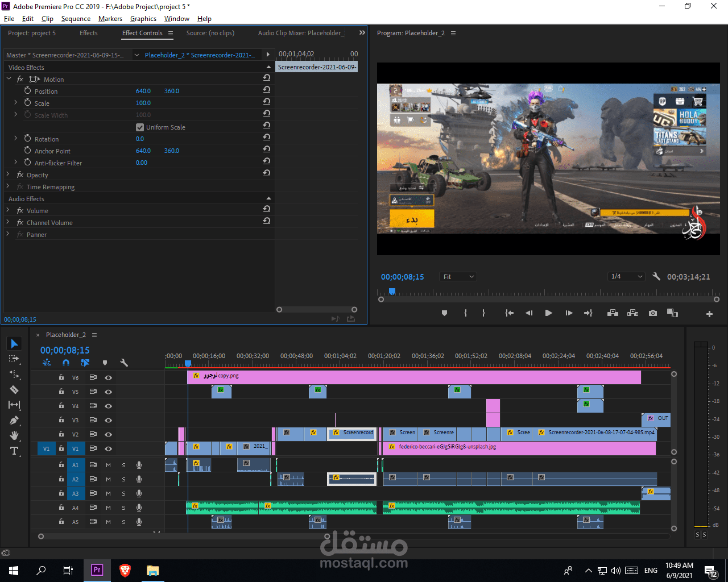The image size is (728, 582).
Task: Open Markers menu
Action: tap(110, 19)
